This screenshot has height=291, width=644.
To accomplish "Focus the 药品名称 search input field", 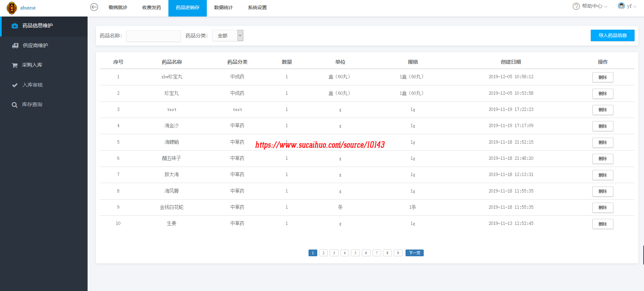I will 153,36.
